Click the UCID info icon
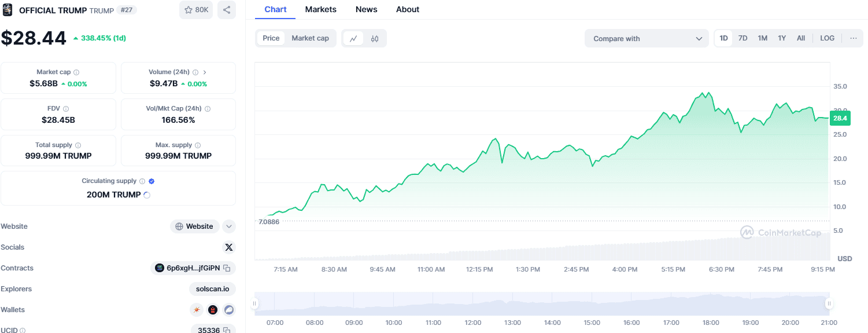This screenshot has height=333, width=868. point(23,330)
